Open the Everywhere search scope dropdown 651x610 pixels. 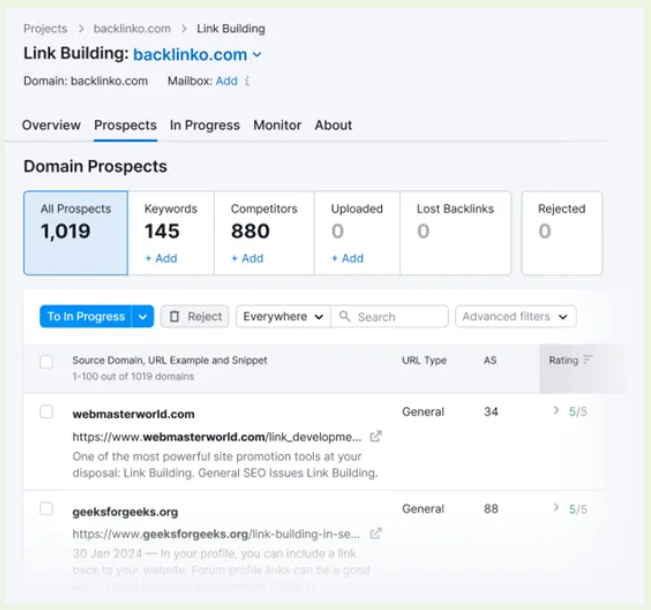pos(283,316)
